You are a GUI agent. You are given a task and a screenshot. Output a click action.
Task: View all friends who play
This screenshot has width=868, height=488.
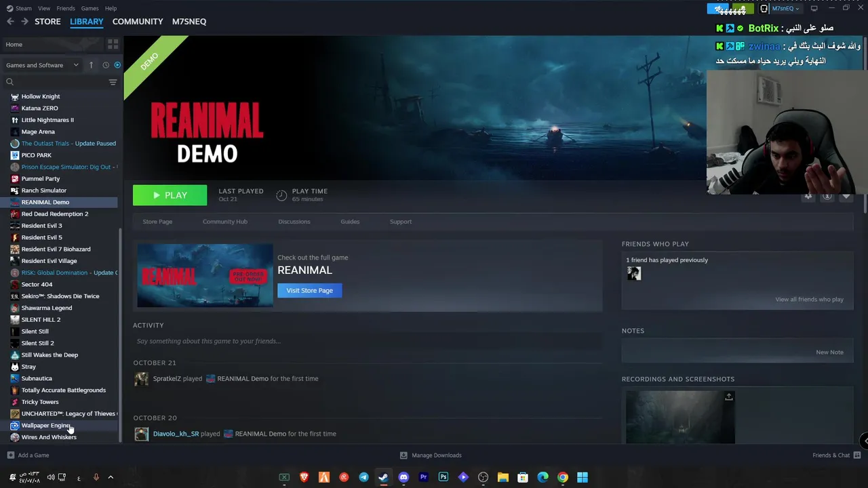click(809, 300)
